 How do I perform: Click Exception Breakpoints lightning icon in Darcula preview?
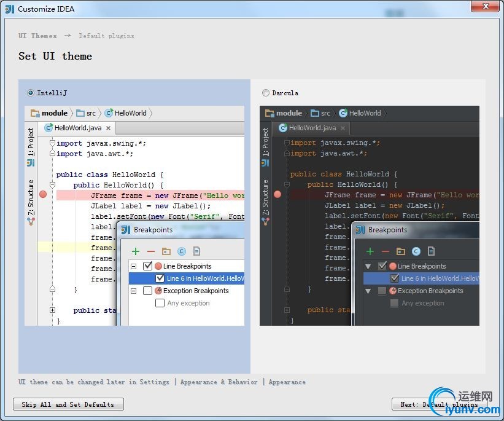393,291
